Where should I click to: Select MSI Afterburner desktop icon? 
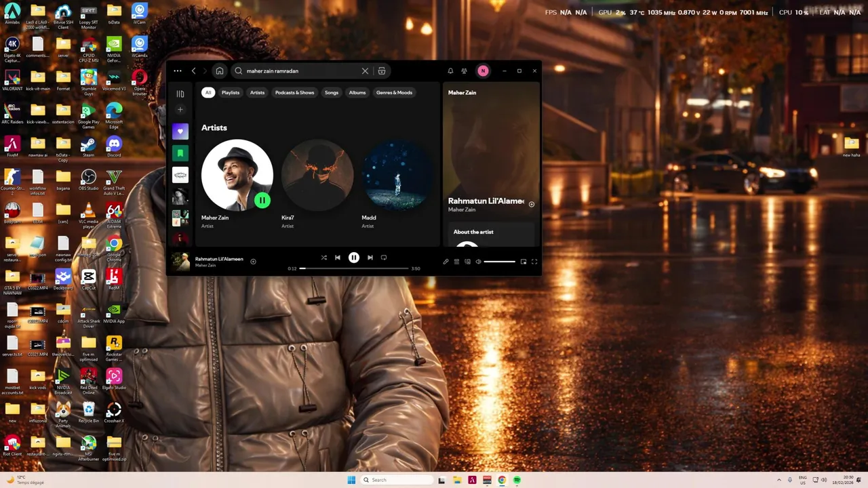88,448
